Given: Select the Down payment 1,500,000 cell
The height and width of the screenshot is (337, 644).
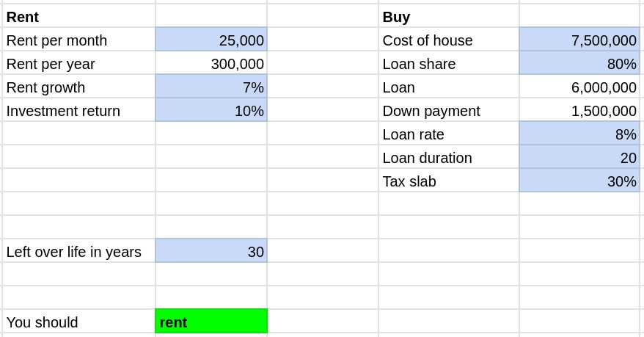Looking at the screenshot, I should click(579, 109).
